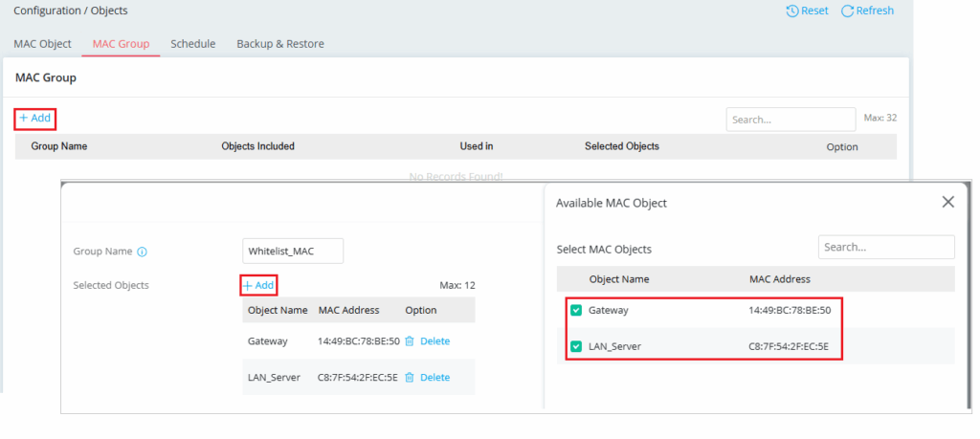Click the Delete link for Gateway
The height and width of the screenshot is (439, 980).
(x=434, y=340)
